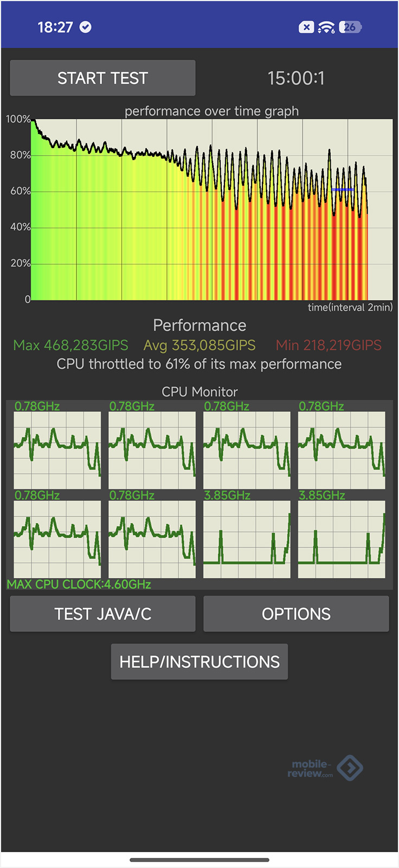Tap the mobile-review logo watermark
The height and width of the screenshot is (868, 399).
click(325, 768)
